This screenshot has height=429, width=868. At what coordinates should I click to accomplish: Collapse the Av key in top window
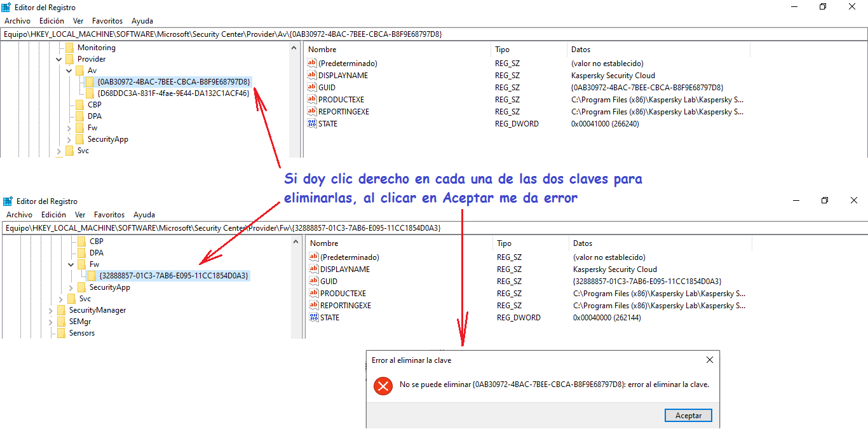(69, 71)
